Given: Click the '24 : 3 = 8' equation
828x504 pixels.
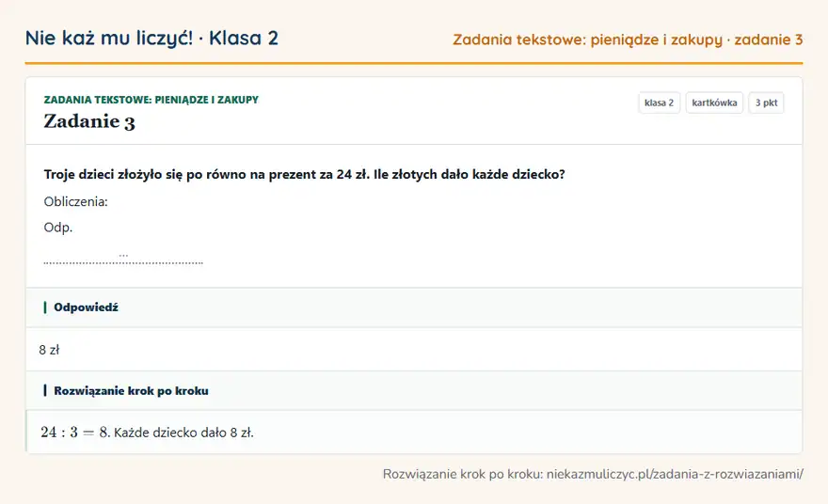Looking at the screenshot, I should click(x=75, y=433).
